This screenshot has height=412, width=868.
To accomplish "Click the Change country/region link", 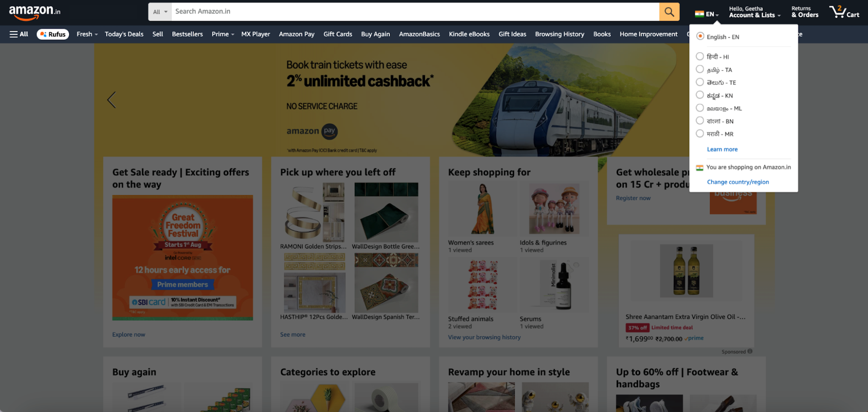I will (738, 182).
